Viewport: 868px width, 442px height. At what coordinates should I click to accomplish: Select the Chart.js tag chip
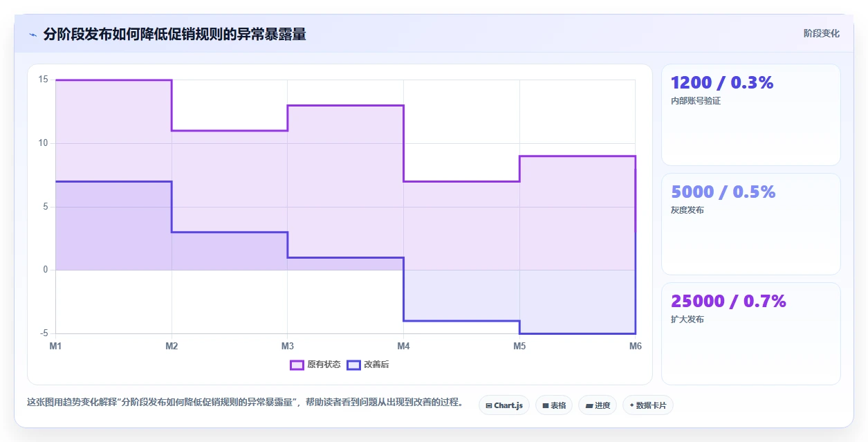tap(504, 405)
